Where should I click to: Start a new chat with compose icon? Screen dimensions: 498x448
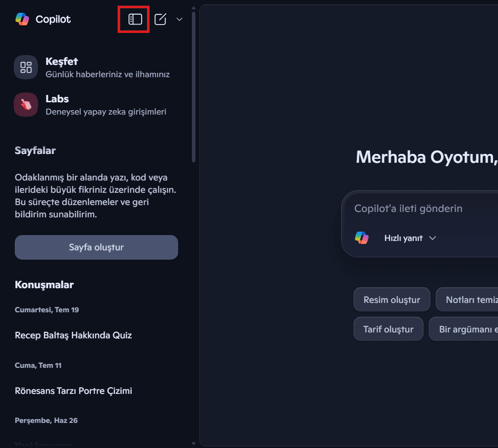[160, 19]
